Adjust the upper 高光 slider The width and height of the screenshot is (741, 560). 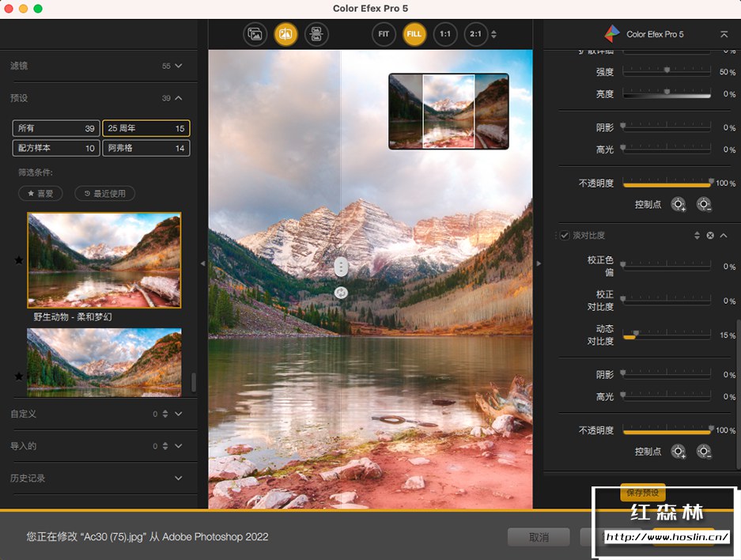coord(667,149)
